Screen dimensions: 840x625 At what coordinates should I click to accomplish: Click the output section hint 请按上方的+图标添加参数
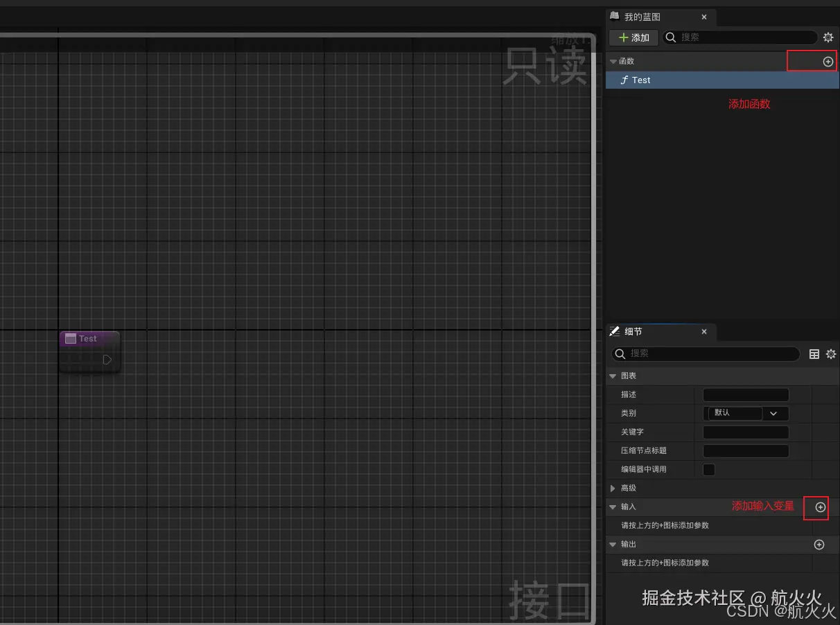tap(665, 563)
